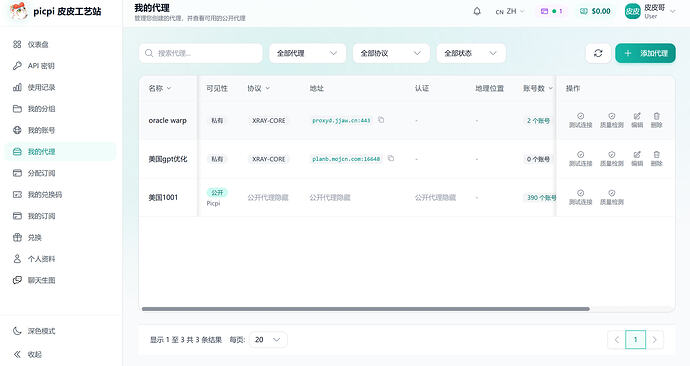Open 我的分组 in the sidebar

click(x=61, y=109)
